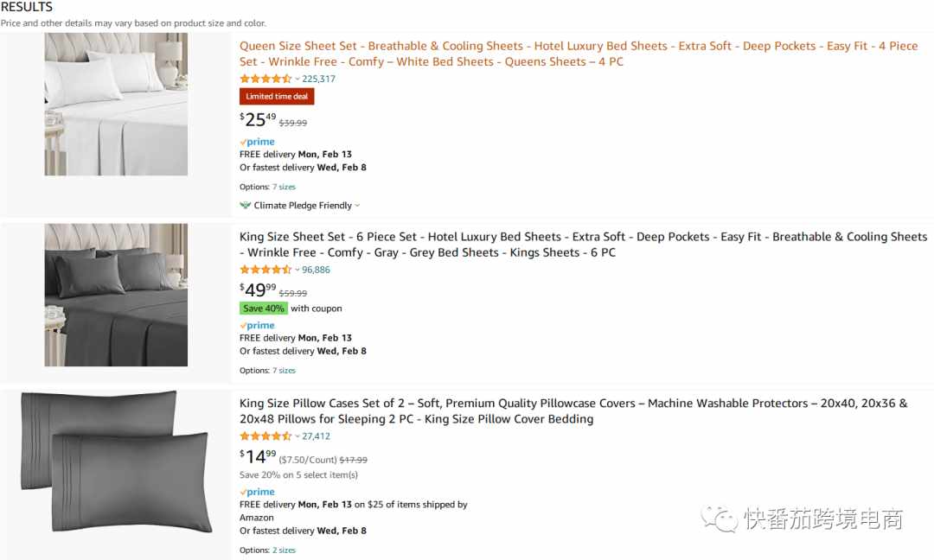This screenshot has height=560, width=934.
Task: Click the Limited time deal badge
Action: pyautogui.click(x=277, y=97)
